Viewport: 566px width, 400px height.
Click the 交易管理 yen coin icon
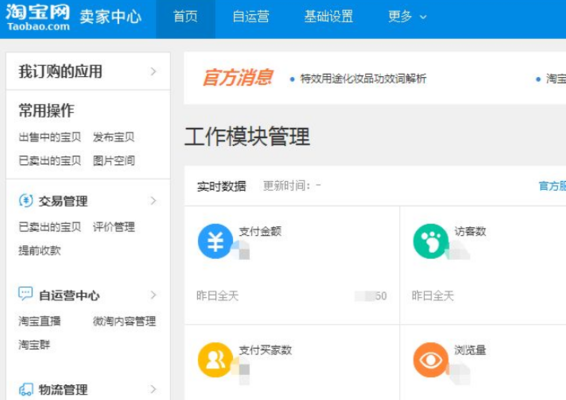tap(26, 201)
